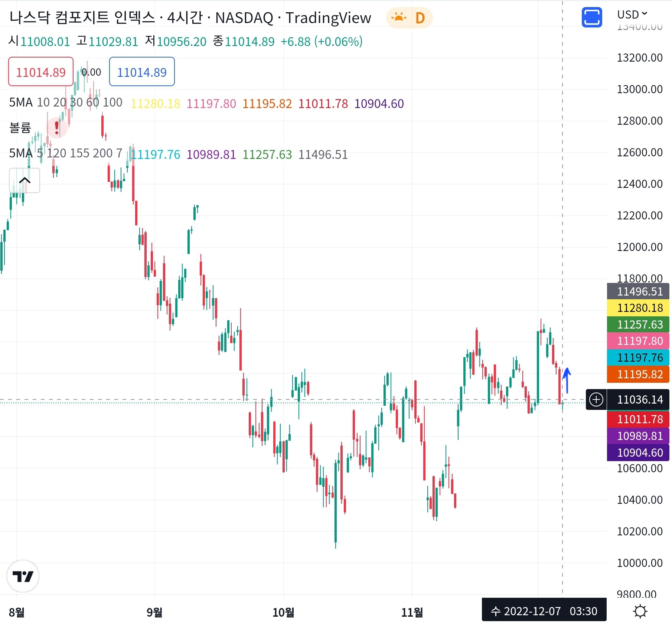Image resolution: width=672 pixels, height=623 pixels.
Task: Click the 12000.00 price axis label
Action: [x=640, y=247]
